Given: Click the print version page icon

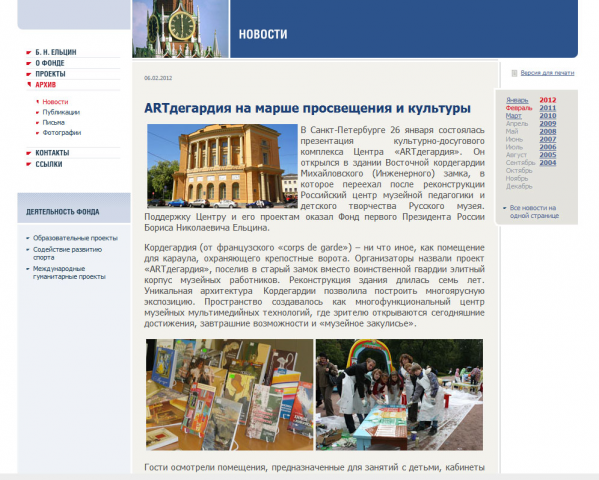Looking at the screenshot, I should tap(514, 73).
